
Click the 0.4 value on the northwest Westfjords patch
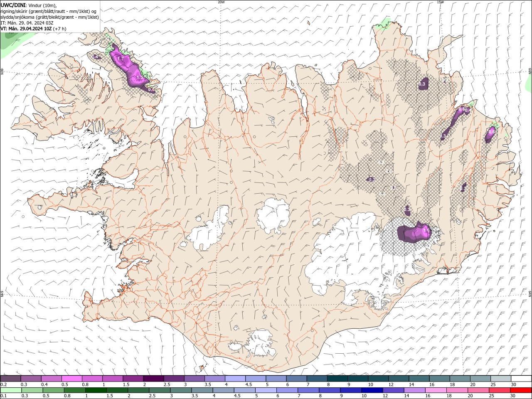(96, 56)
